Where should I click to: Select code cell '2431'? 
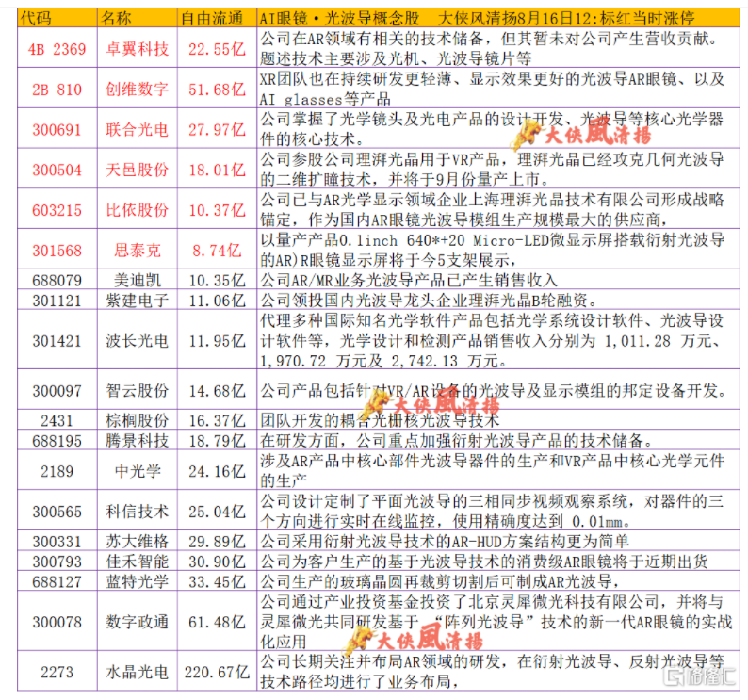point(57,420)
